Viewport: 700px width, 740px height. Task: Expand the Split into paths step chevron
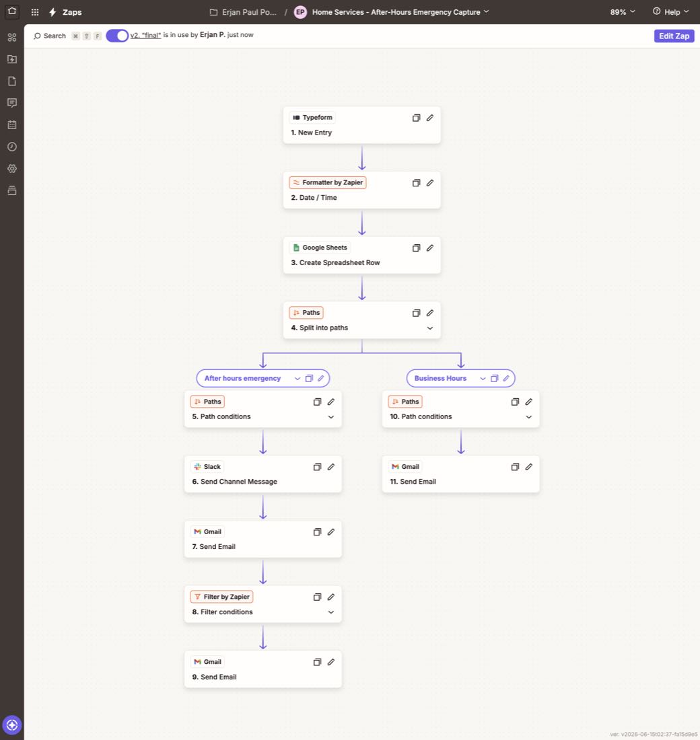tap(430, 328)
